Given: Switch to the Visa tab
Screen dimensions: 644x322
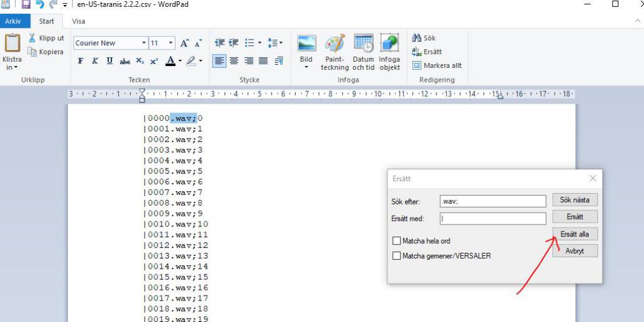Looking at the screenshot, I should pos(79,21).
